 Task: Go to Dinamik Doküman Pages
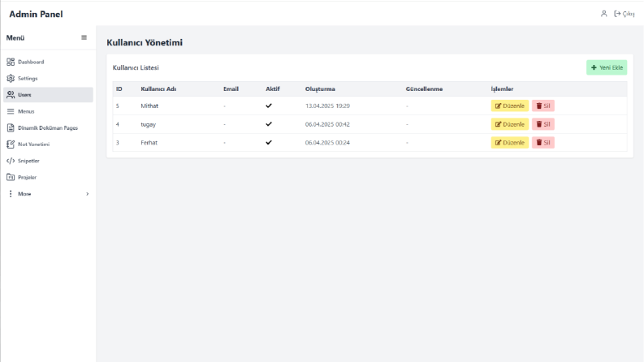point(48,127)
